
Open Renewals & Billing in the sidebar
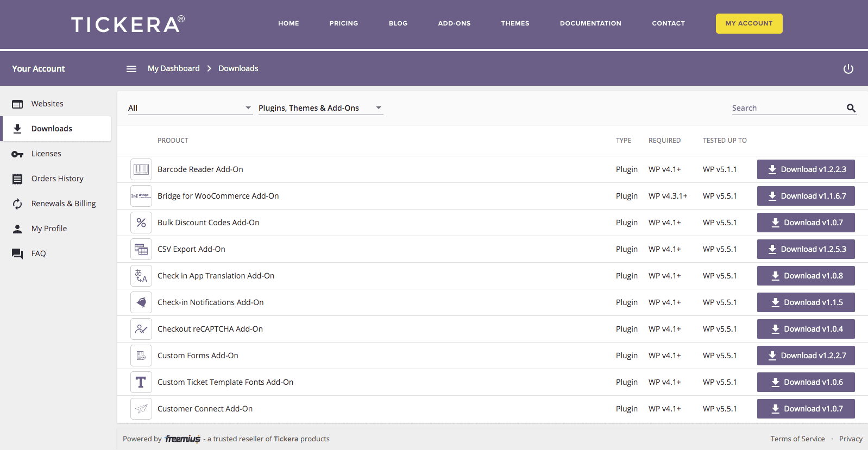(x=55, y=204)
